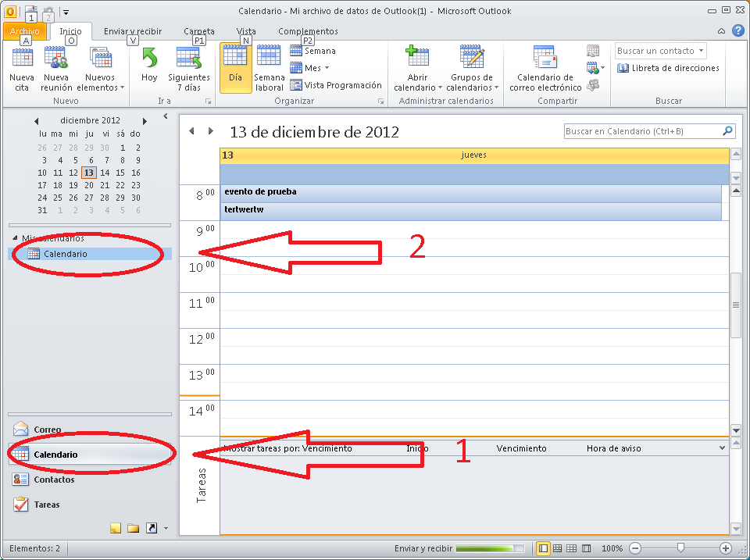Click the Outlook application icon in title bar
750x560 pixels.
pos(10,11)
